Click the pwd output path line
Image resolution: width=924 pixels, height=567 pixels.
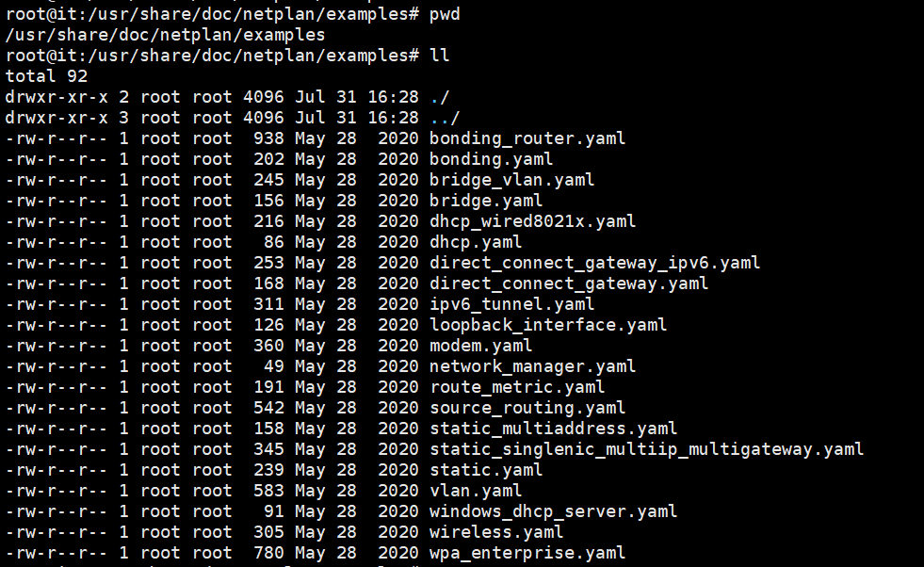click(165, 36)
